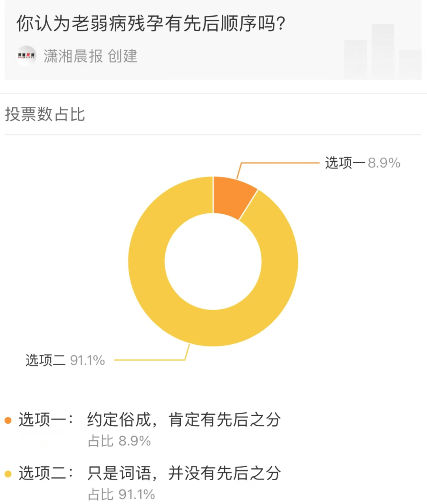Click the 创建 text beside 潇湘晨报
This screenshot has height=504, width=427.
(x=123, y=56)
